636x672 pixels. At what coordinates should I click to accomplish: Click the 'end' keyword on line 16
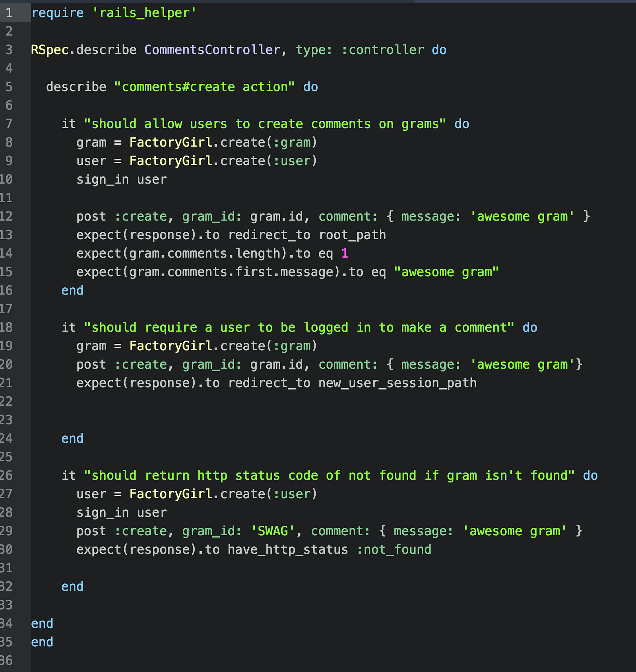(x=72, y=290)
